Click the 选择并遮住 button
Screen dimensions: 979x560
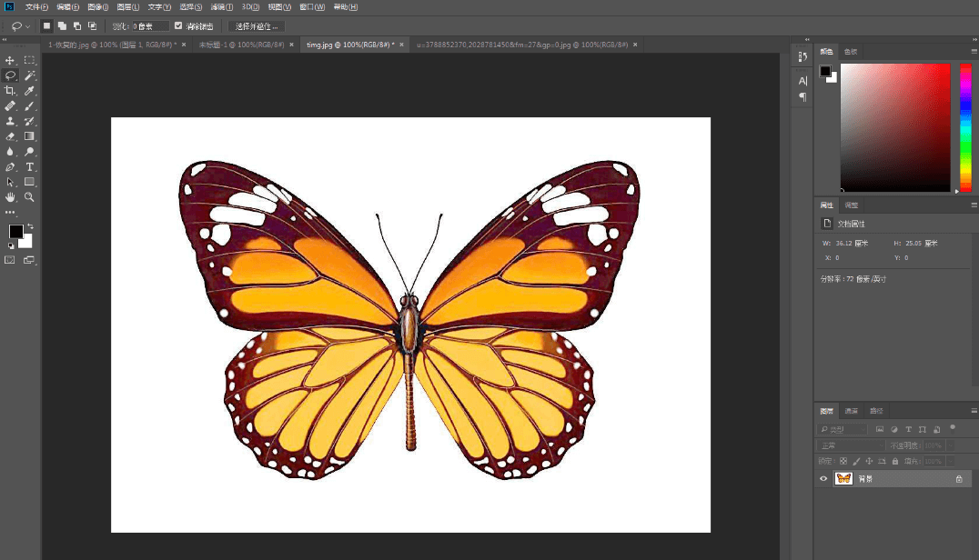click(x=257, y=26)
